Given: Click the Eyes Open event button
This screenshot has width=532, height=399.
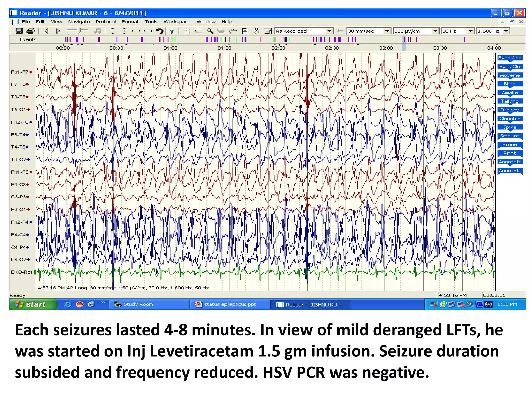Looking at the screenshot, I should [x=510, y=58].
